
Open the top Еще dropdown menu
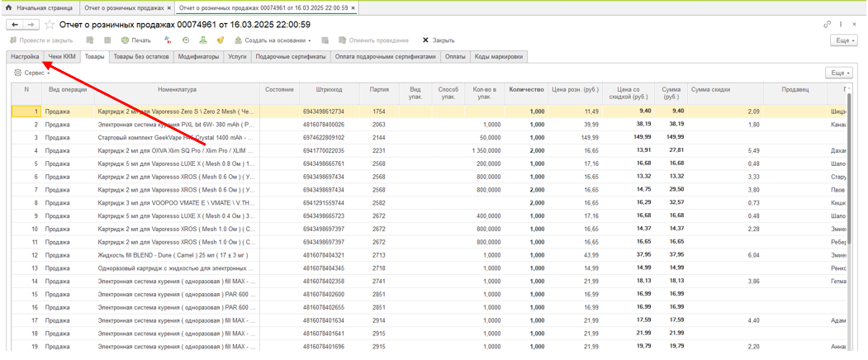point(843,40)
